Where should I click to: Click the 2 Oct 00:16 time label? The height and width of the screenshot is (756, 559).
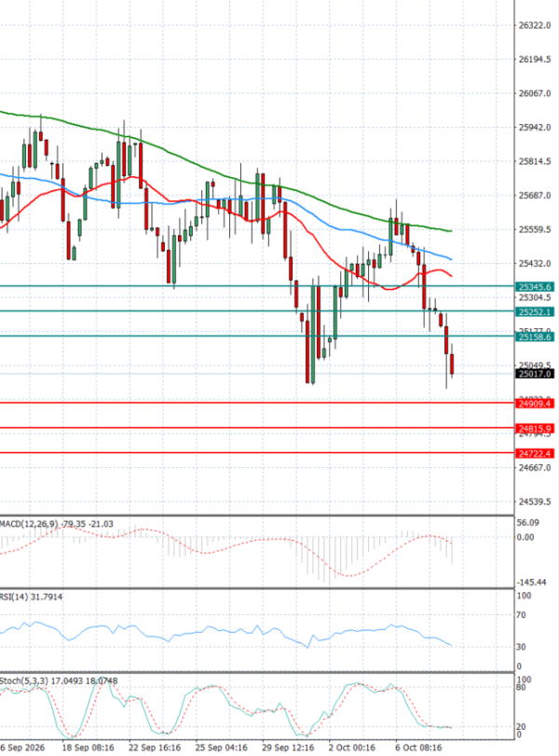(352, 748)
